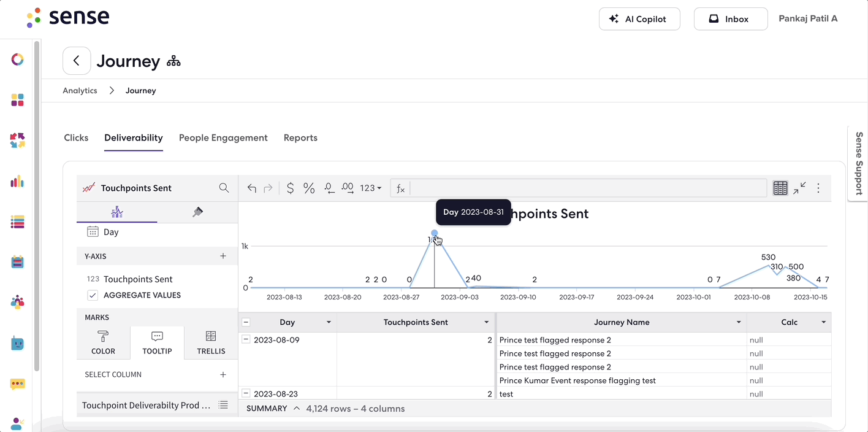Apply percent format
868x432 pixels.
[309, 188]
